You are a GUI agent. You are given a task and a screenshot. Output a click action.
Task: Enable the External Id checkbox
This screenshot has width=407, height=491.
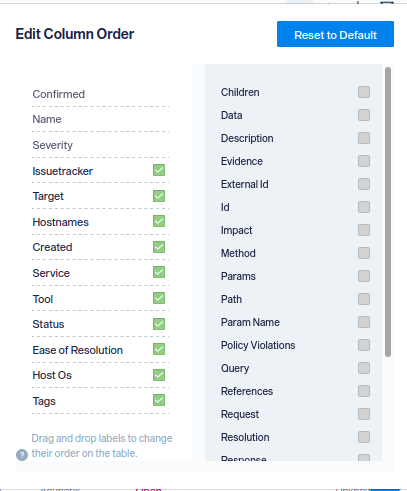364,184
